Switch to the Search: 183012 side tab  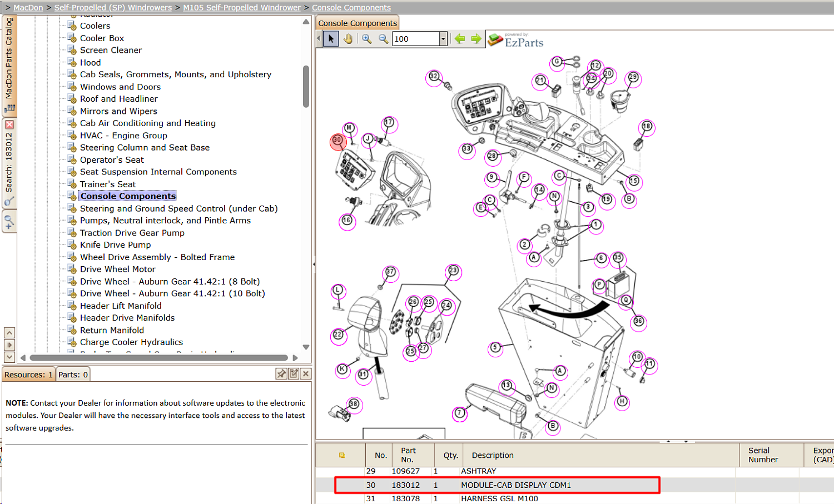(9, 163)
